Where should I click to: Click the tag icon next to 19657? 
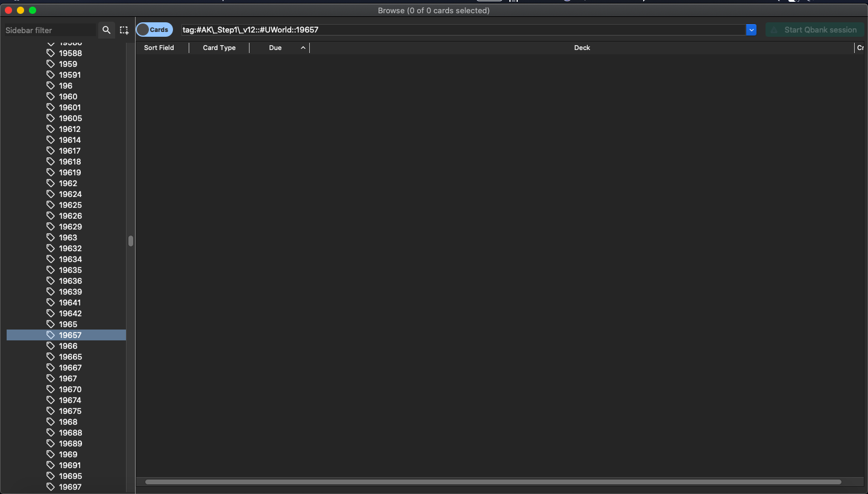(x=51, y=335)
